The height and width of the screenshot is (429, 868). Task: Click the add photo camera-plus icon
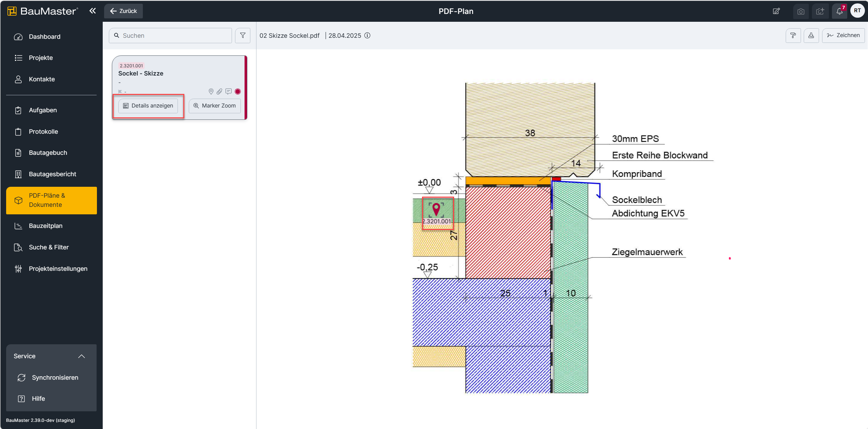click(x=820, y=11)
